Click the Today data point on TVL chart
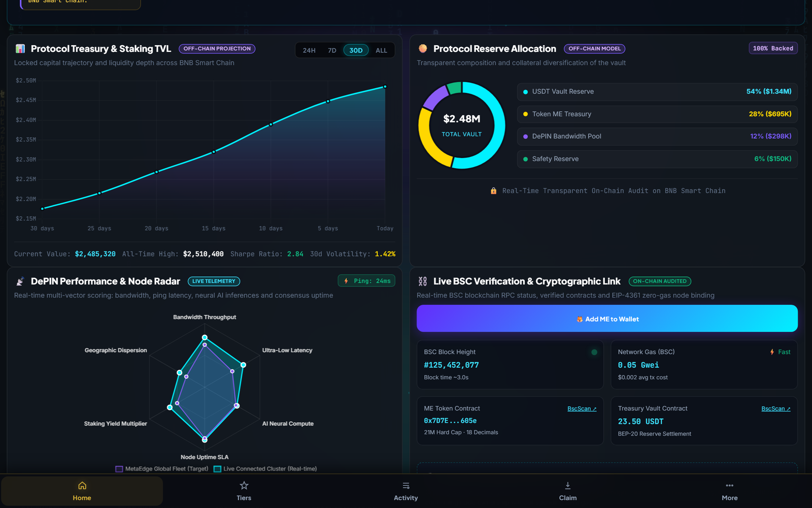812x508 pixels. coord(385,87)
